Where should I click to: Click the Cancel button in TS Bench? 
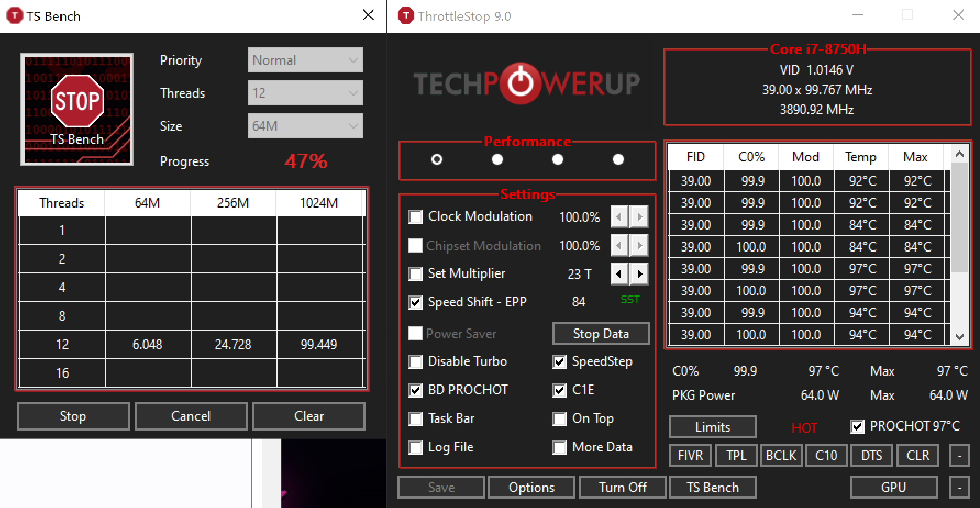click(x=191, y=416)
